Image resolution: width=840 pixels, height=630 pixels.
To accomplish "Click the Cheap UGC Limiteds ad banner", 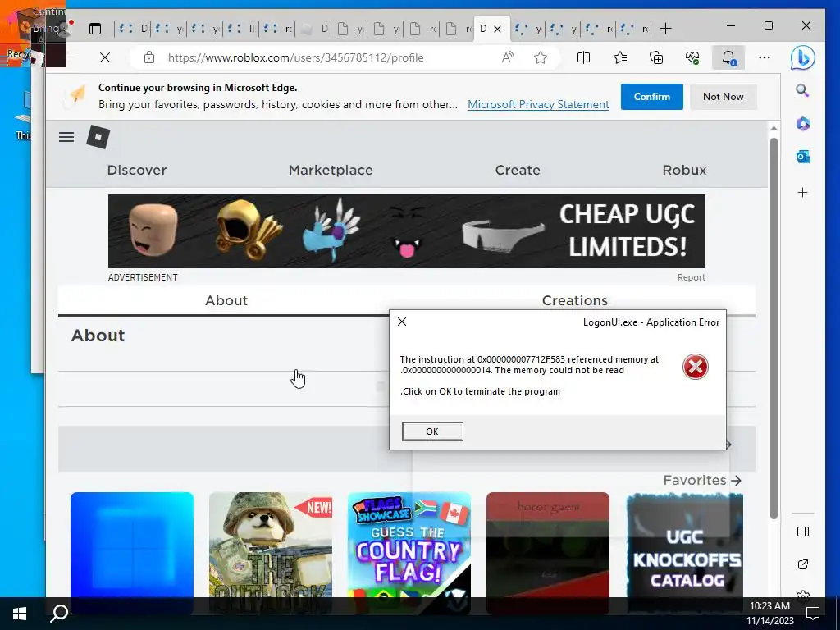I will [x=407, y=231].
